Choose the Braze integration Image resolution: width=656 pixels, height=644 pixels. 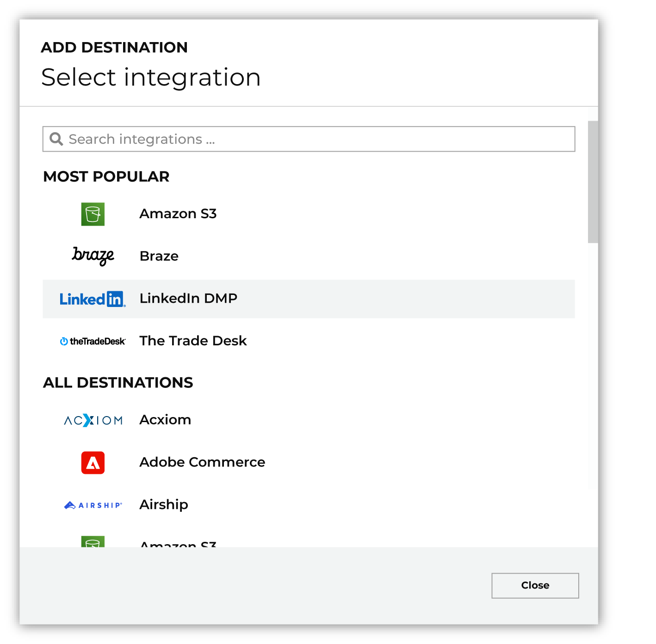tap(309, 256)
